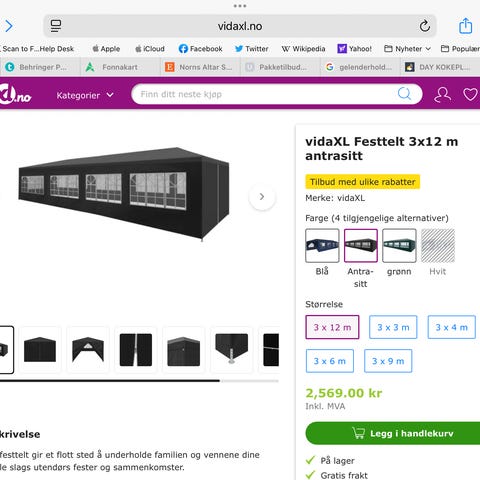Show next product image with arrow
Image resolution: width=480 pixels, height=480 pixels.
[262, 197]
